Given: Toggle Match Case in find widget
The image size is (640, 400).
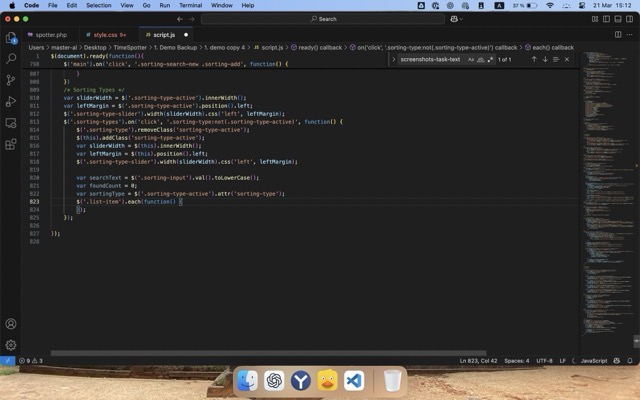Looking at the screenshot, I should coord(471,59).
